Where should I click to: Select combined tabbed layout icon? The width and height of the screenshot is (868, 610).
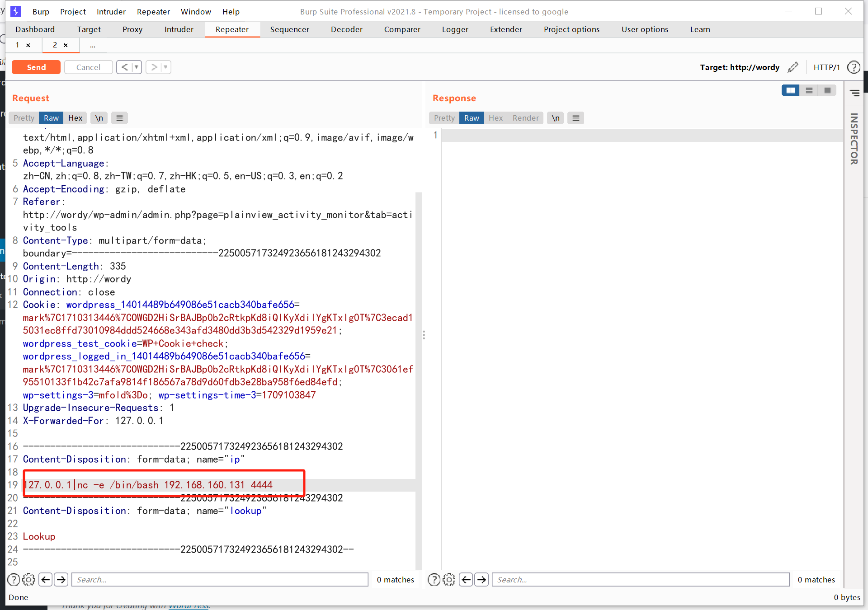pyautogui.click(x=827, y=90)
